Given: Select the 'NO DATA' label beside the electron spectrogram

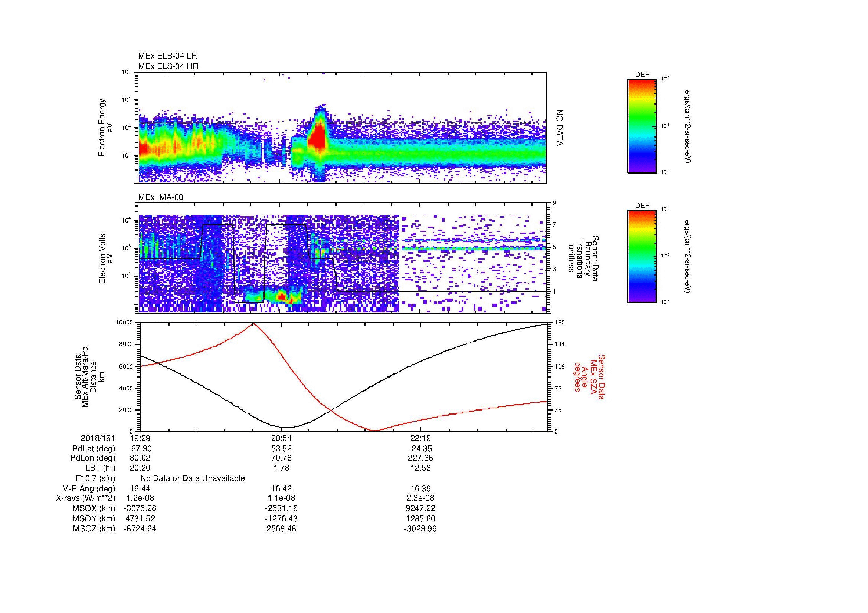Looking at the screenshot, I should (x=560, y=128).
